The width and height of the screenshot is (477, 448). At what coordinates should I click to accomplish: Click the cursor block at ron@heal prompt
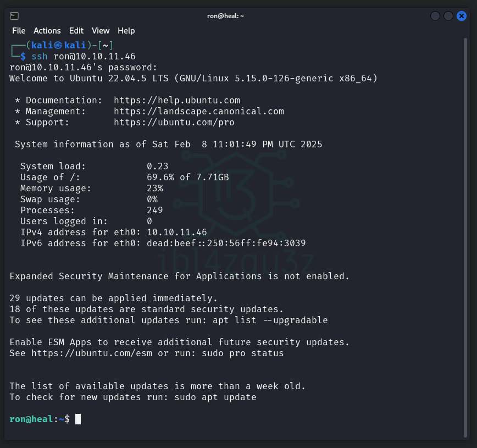pyautogui.click(x=78, y=419)
